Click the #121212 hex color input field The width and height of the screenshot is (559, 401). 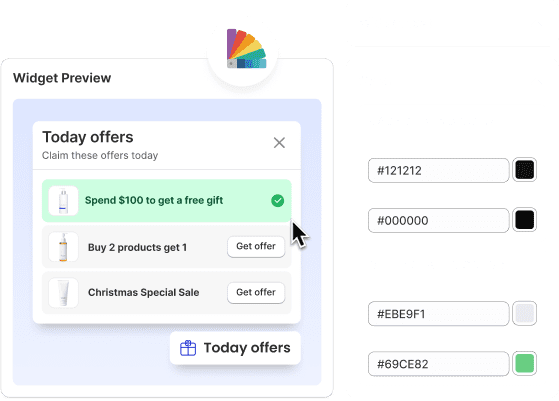coord(439,170)
